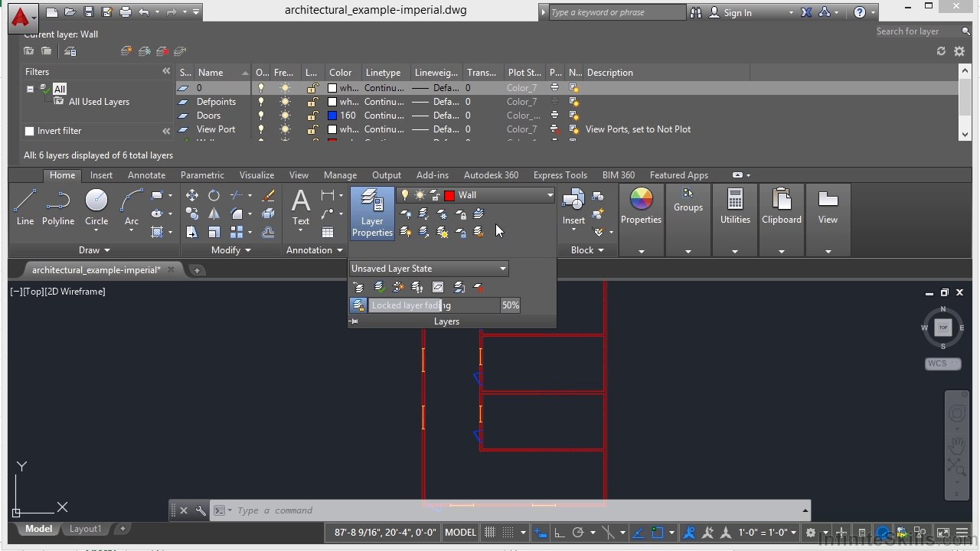Toggle grid display in status bar
980x551 pixels.
490,533
